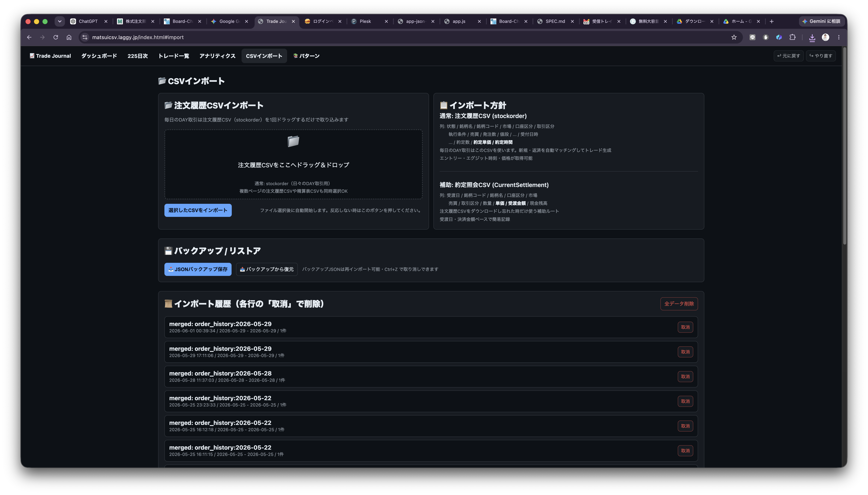
Task: Open the Chrome profile avatar
Action: point(826,37)
